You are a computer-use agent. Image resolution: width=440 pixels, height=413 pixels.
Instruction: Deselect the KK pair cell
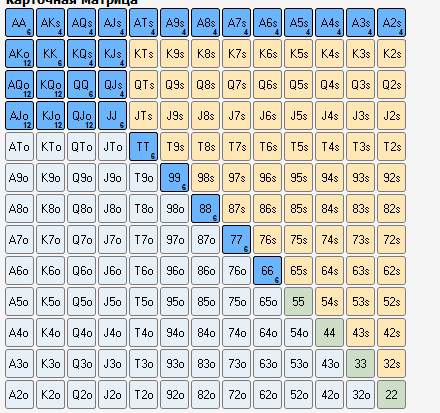pyautogui.click(x=50, y=54)
